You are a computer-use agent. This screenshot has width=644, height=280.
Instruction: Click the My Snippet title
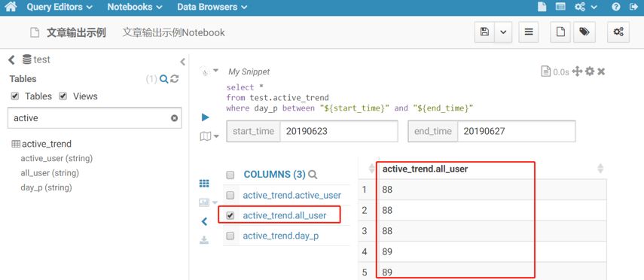249,72
